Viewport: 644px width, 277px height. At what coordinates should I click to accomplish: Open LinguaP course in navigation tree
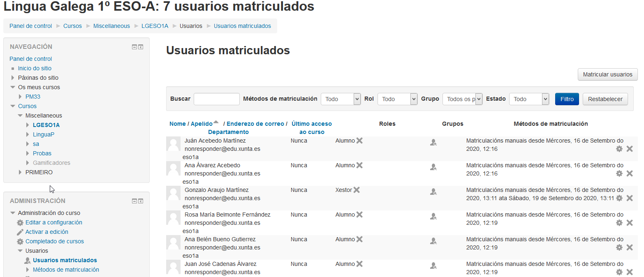click(44, 134)
